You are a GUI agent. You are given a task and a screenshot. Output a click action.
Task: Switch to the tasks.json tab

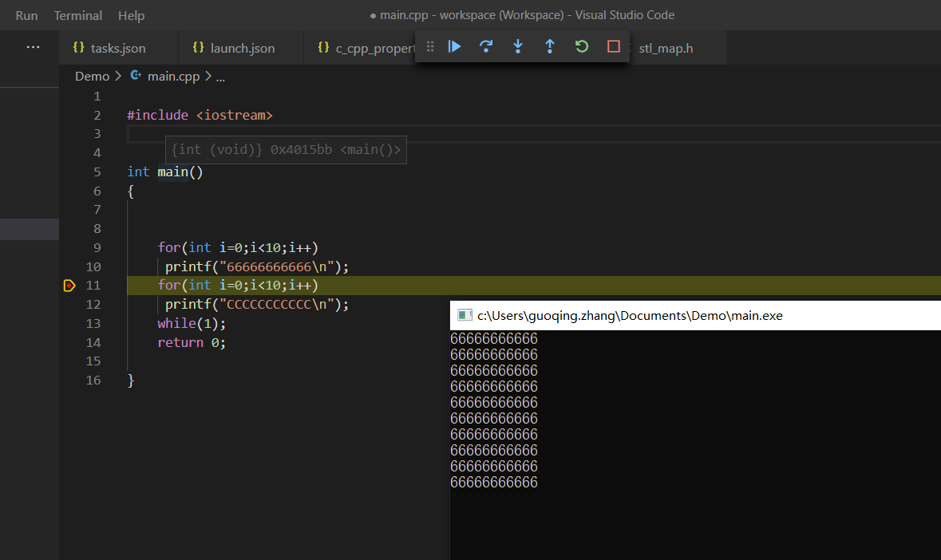[x=119, y=48]
